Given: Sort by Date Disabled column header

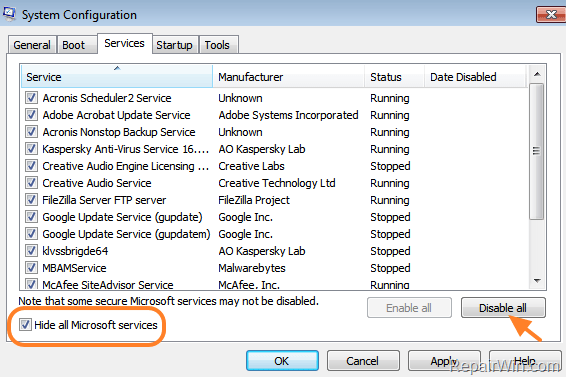Looking at the screenshot, I should (475, 77).
